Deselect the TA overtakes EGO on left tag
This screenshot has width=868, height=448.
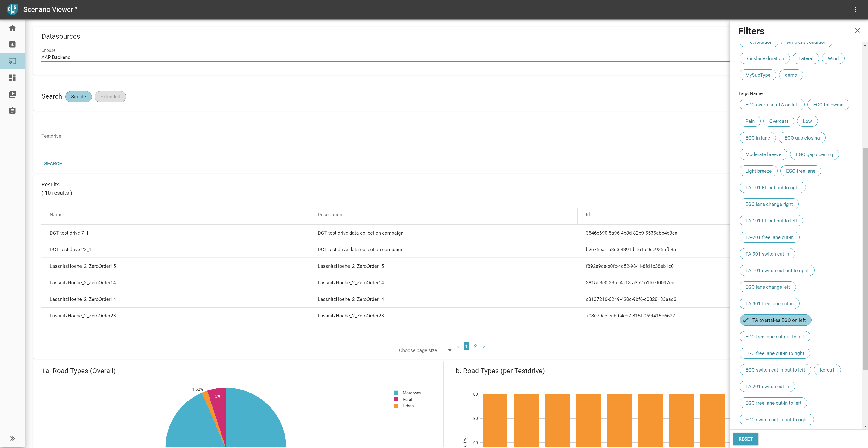(x=775, y=320)
